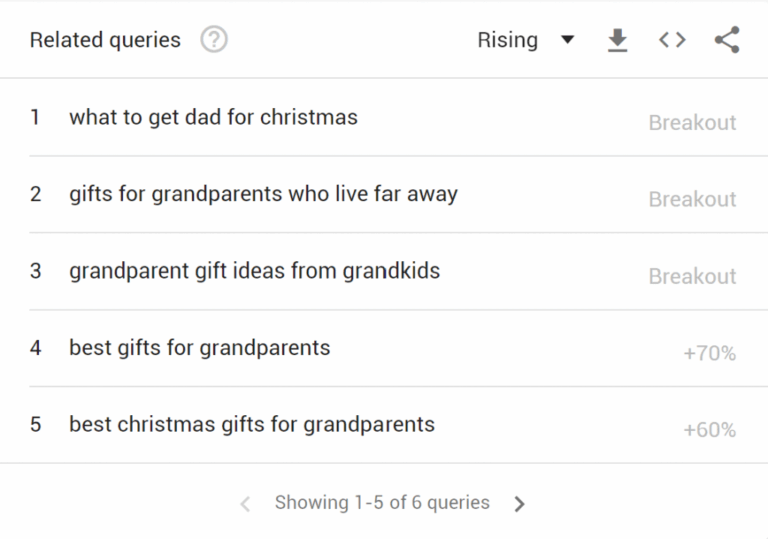
Task: Share the related queries widget
Action: coord(727,40)
